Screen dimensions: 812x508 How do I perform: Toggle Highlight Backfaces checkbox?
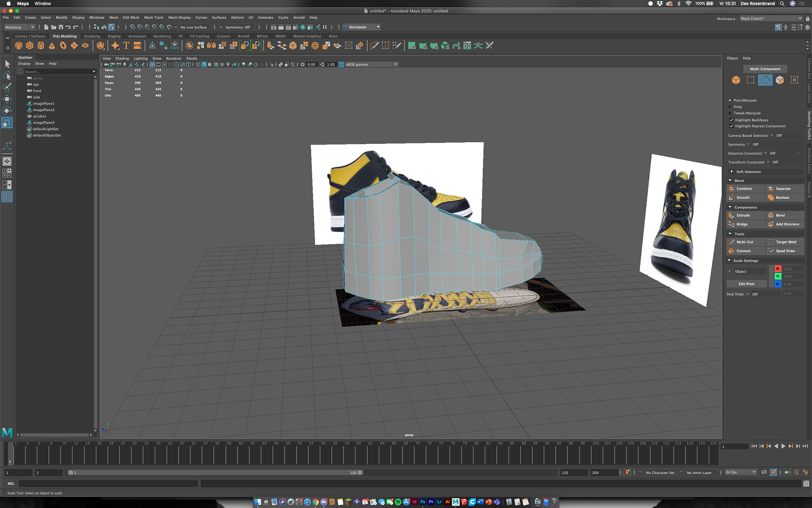(x=732, y=120)
